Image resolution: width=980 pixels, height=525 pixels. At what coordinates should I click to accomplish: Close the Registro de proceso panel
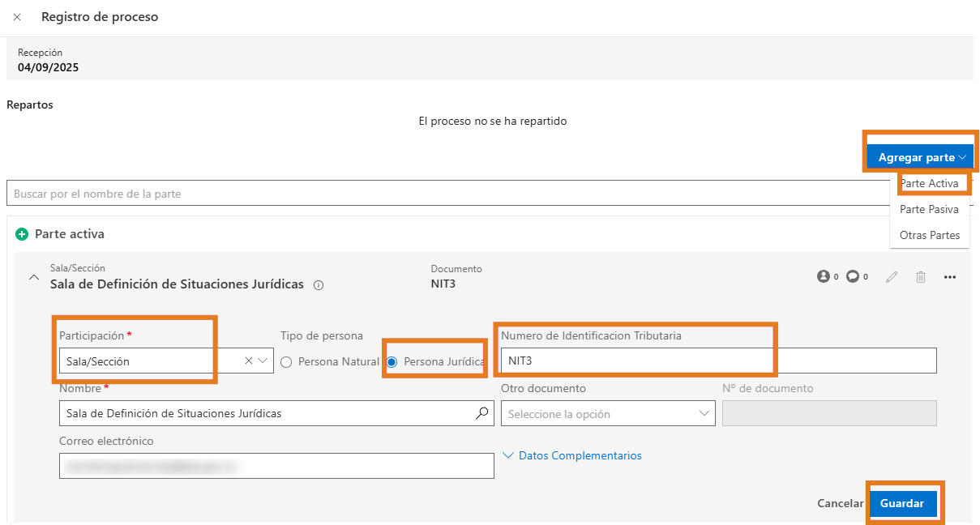[x=17, y=17]
